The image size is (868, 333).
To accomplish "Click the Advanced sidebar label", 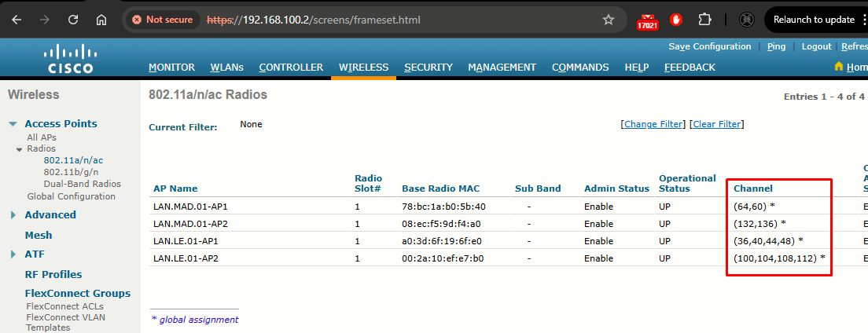I will pyautogui.click(x=50, y=214).
